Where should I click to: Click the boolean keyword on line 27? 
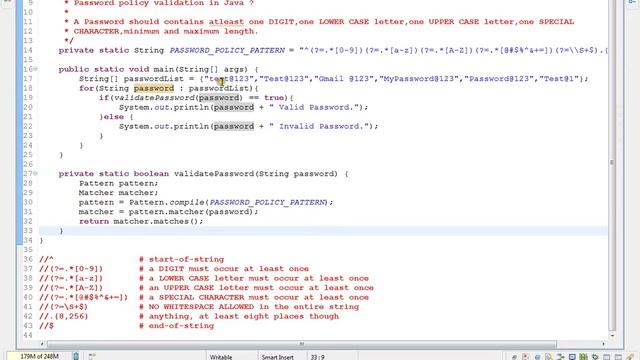(x=151, y=174)
